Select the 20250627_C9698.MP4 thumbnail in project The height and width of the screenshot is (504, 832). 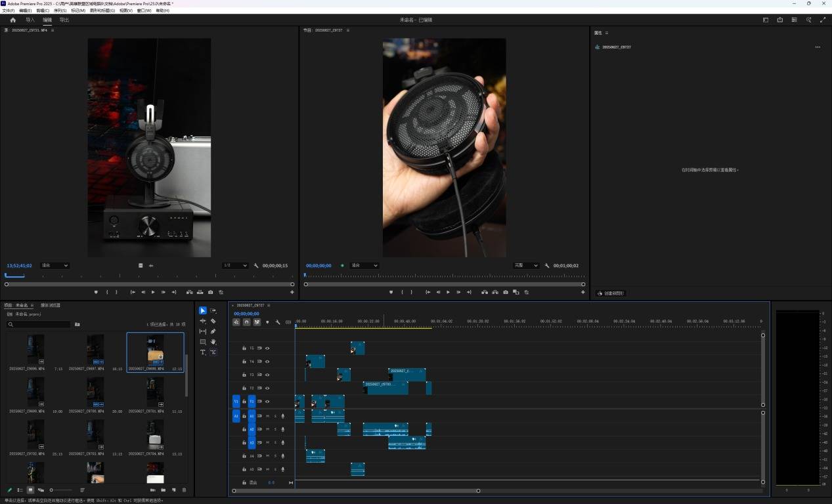(x=156, y=351)
